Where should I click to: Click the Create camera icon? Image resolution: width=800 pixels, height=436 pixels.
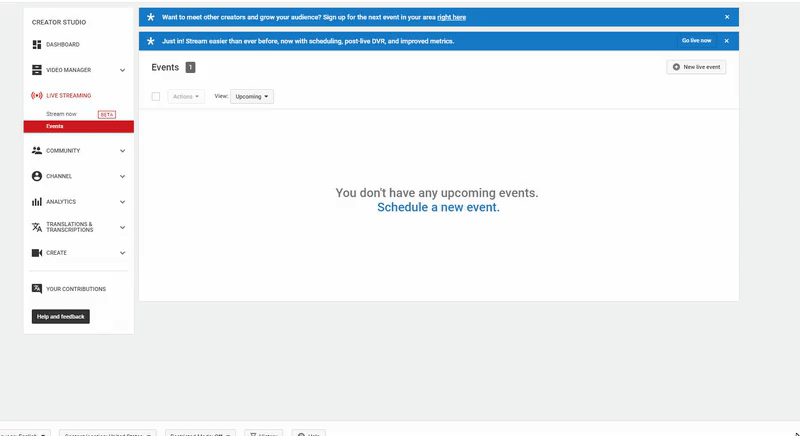pos(37,252)
